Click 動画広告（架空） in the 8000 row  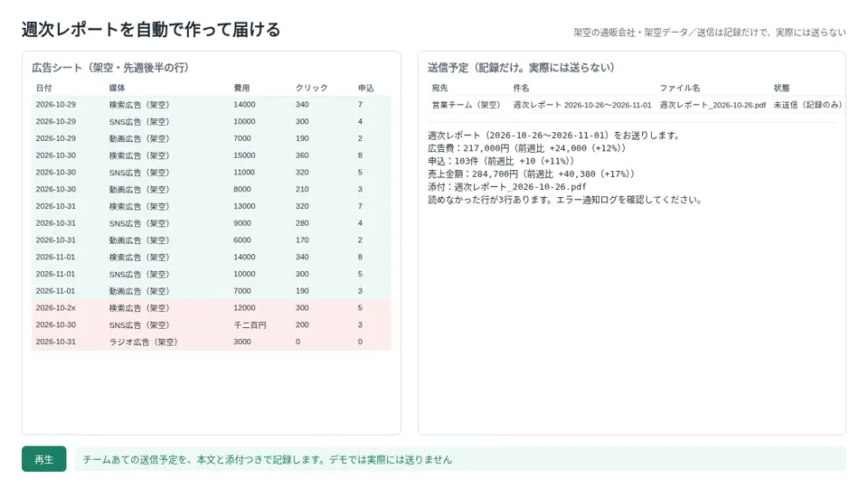click(x=139, y=189)
